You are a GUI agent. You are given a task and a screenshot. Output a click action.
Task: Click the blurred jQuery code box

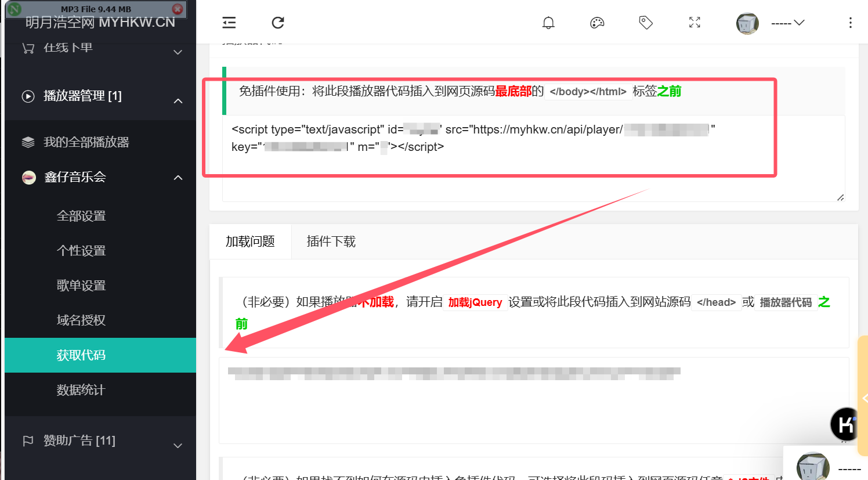(x=534, y=400)
